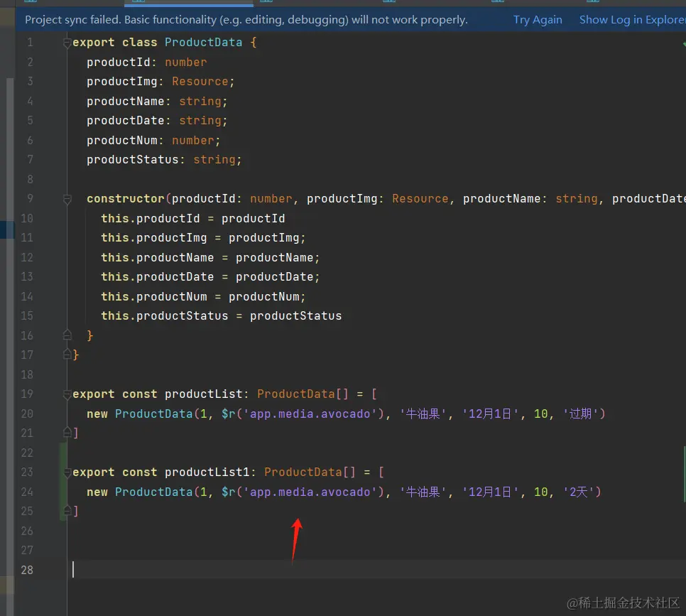Place cursor on empty line 28
Viewport: 686px width, 616px height.
376,570
